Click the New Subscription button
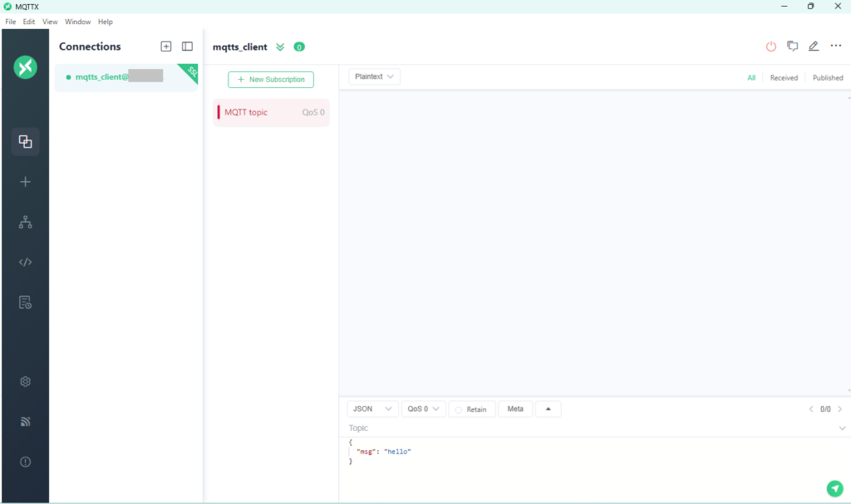This screenshot has width=851, height=504. click(x=271, y=80)
